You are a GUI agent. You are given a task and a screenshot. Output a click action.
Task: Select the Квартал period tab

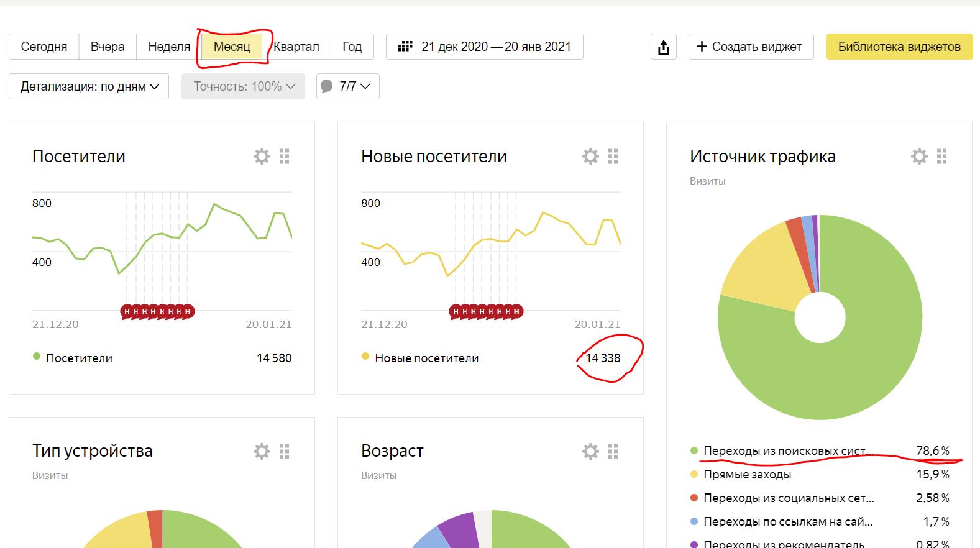tap(296, 47)
